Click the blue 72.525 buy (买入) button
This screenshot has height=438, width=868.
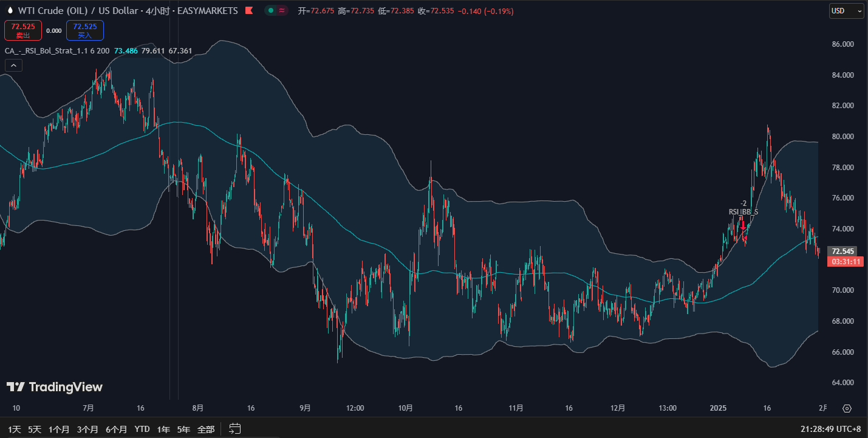85,30
